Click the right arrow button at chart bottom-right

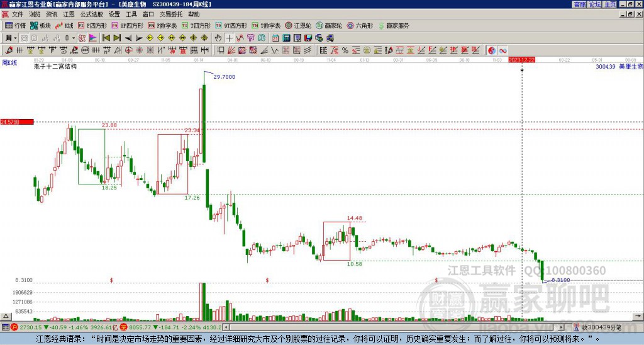[638, 316]
